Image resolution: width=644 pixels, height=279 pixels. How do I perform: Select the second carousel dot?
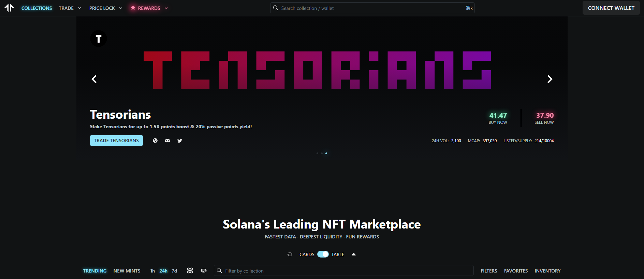coord(322,153)
